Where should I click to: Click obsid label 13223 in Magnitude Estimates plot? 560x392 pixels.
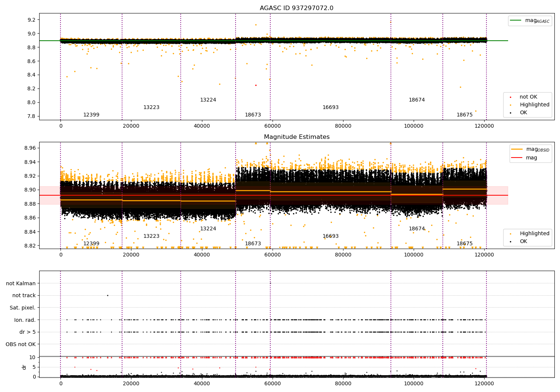pyautogui.click(x=151, y=236)
